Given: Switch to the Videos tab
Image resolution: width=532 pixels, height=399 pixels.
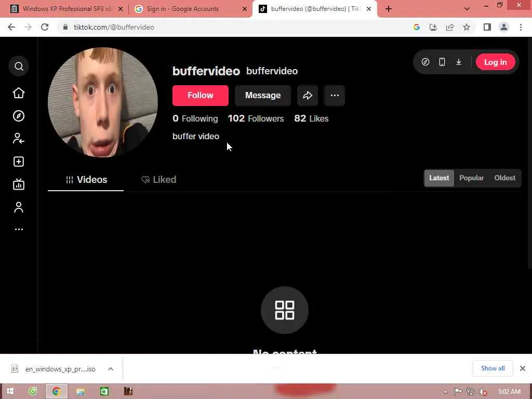Looking at the screenshot, I should (x=86, y=179).
